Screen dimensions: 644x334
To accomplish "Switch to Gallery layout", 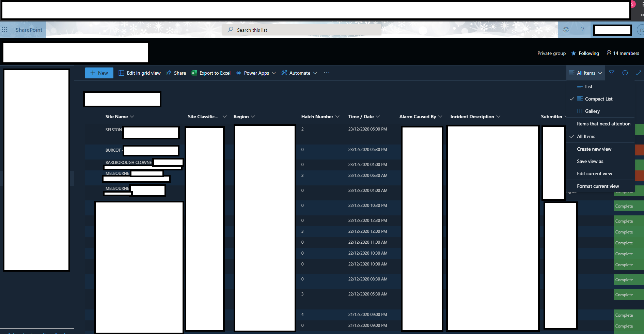I will (x=600, y=111).
